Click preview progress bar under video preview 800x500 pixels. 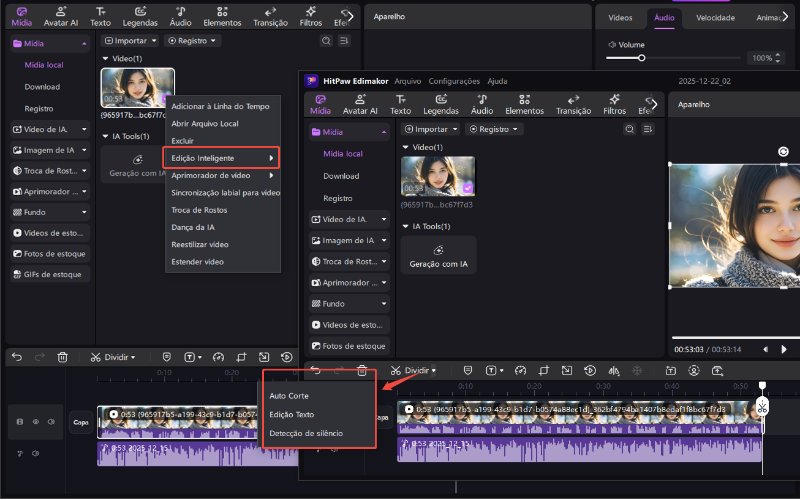[736, 337]
